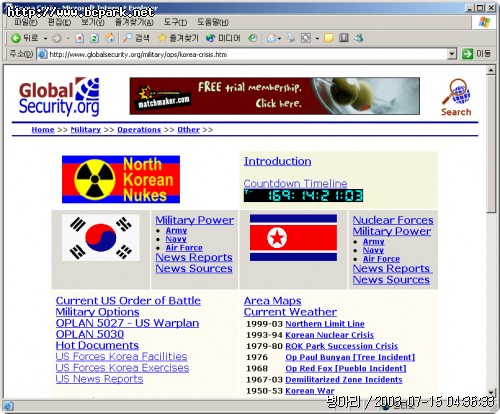This screenshot has width=500, height=414.
Task: Click the vertical scrollbar thumb
Action: [x=491, y=144]
